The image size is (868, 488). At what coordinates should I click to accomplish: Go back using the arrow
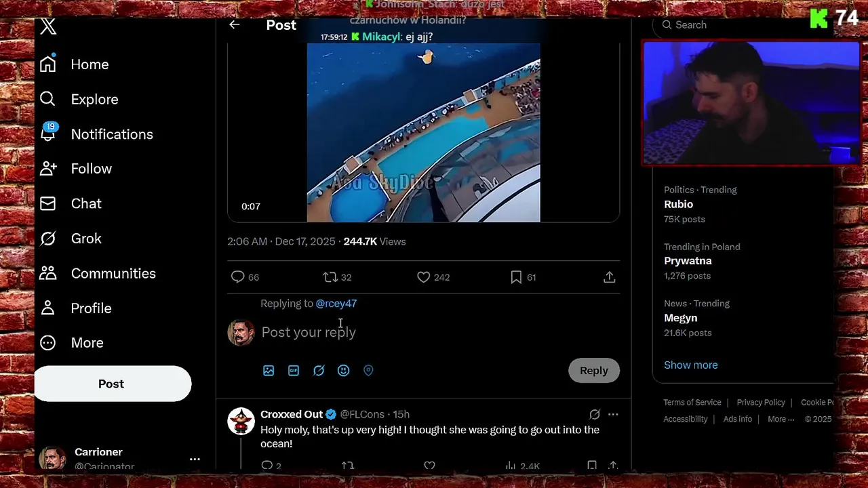pyautogui.click(x=235, y=25)
